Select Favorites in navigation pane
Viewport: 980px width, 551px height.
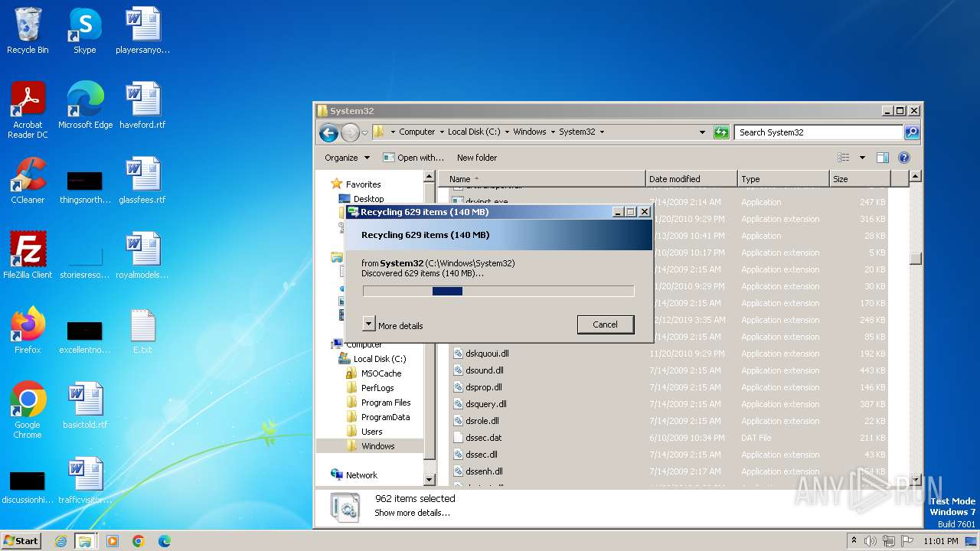point(363,184)
